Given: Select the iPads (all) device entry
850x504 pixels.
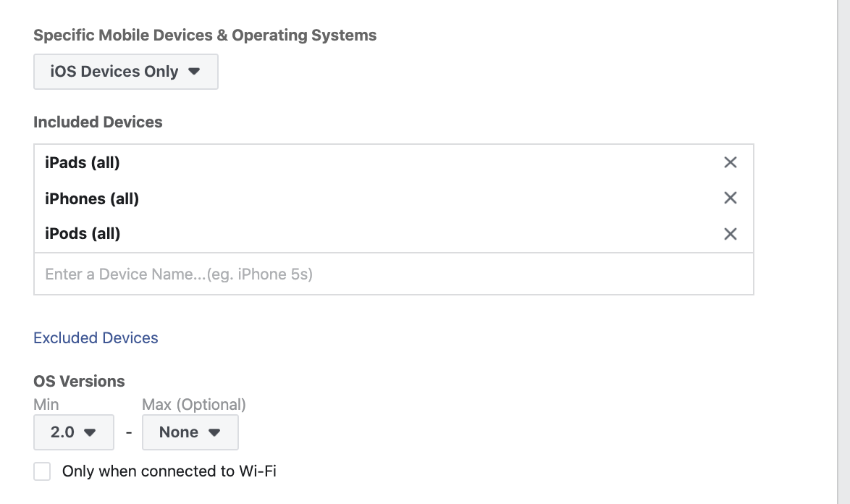Looking at the screenshot, I should tap(83, 163).
